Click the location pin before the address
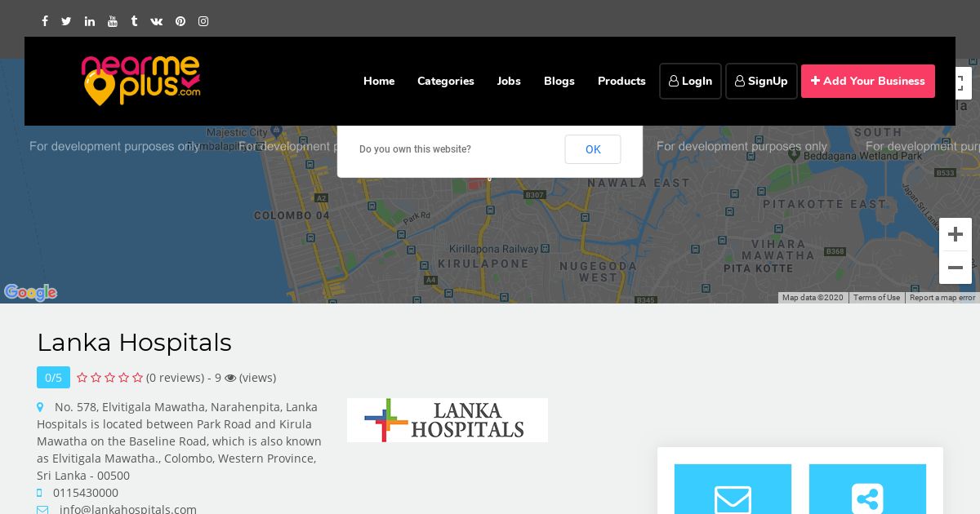Screen dimensions: 980x514 (x=40, y=407)
